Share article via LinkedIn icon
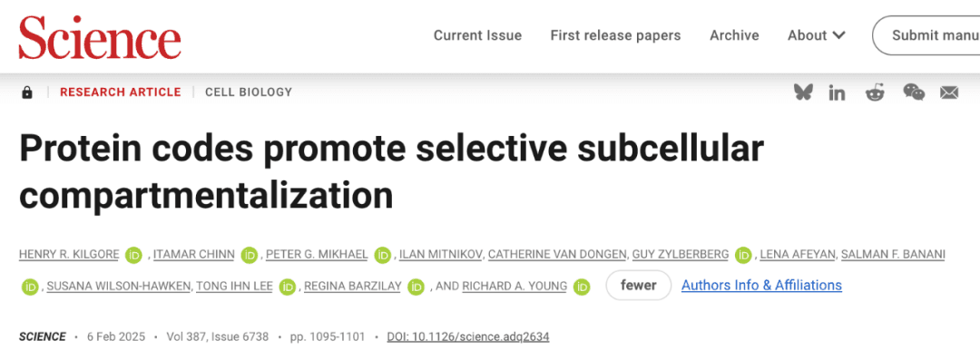The image size is (980, 350). [x=837, y=93]
